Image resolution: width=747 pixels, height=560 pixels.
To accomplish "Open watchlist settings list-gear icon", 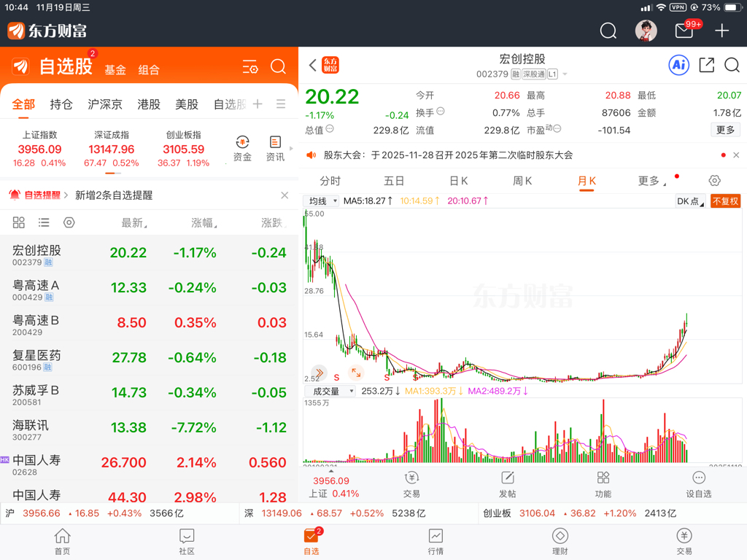I will 250,66.
